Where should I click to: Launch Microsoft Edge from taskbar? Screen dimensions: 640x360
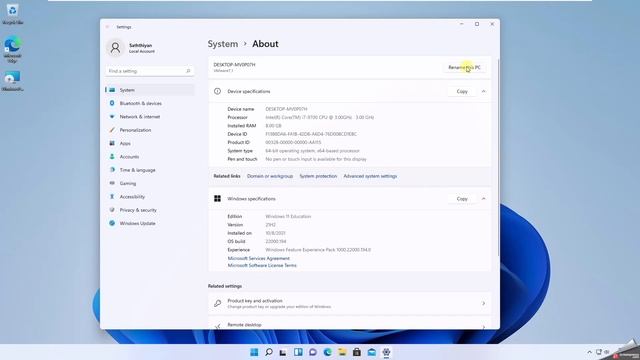(x=327, y=352)
